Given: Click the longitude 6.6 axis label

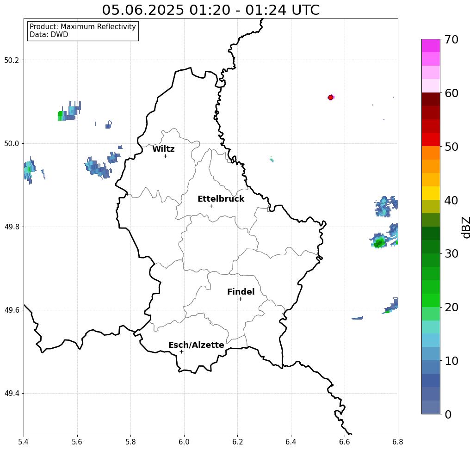Looking at the screenshot, I should [345, 442].
